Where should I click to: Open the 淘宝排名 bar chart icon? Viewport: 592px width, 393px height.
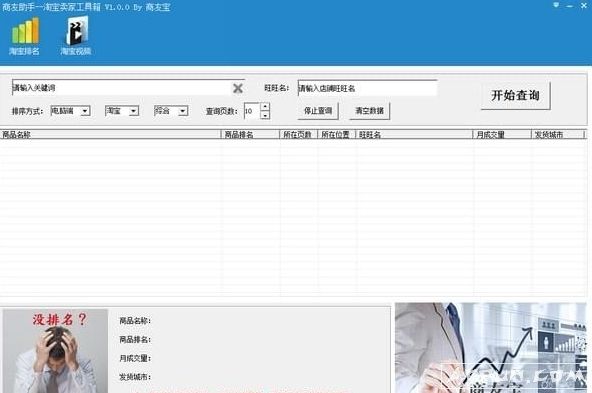pyautogui.click(x=25, y=31)
